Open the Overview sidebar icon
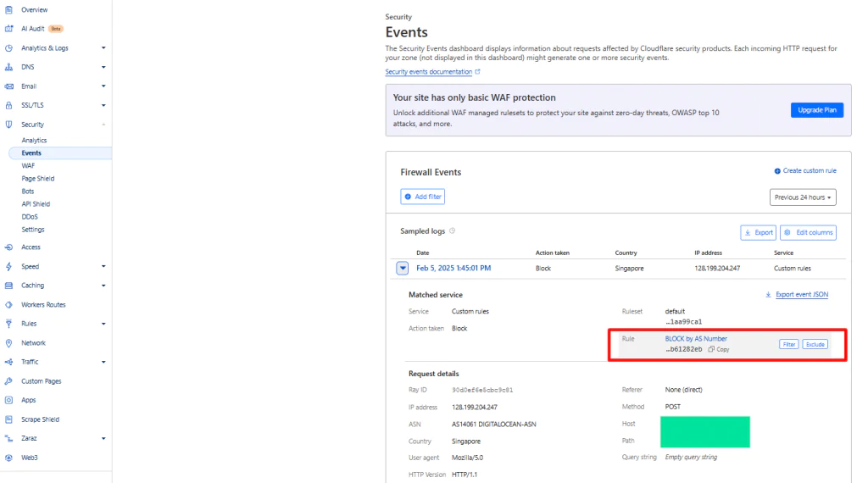Viewport: 868px width, 483px height. [8, 9]
